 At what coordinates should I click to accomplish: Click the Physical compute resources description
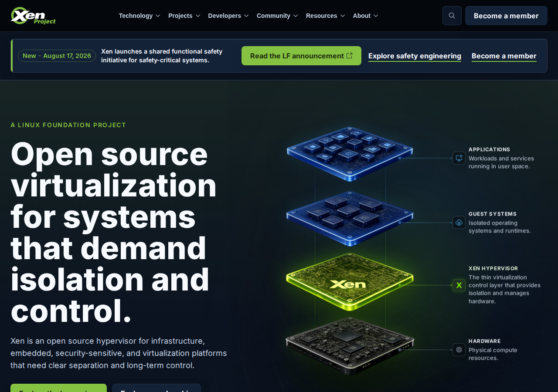point(493,354)
